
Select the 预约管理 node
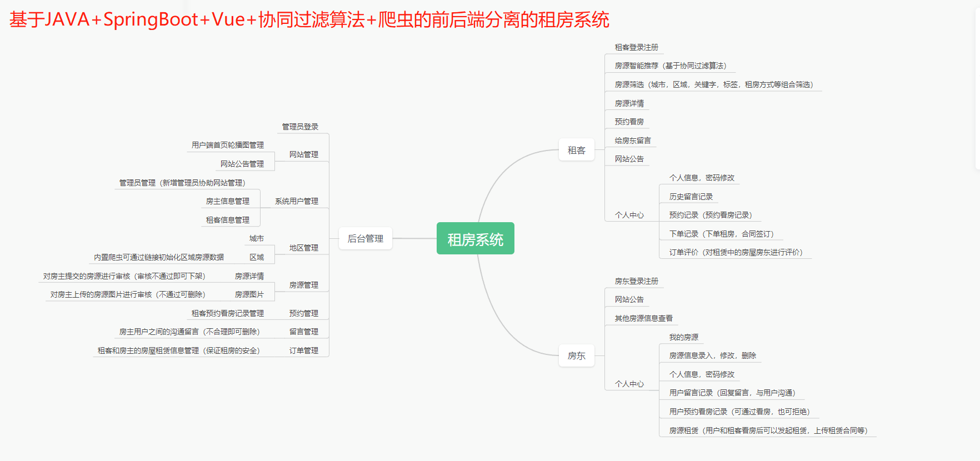pos(304,314)
